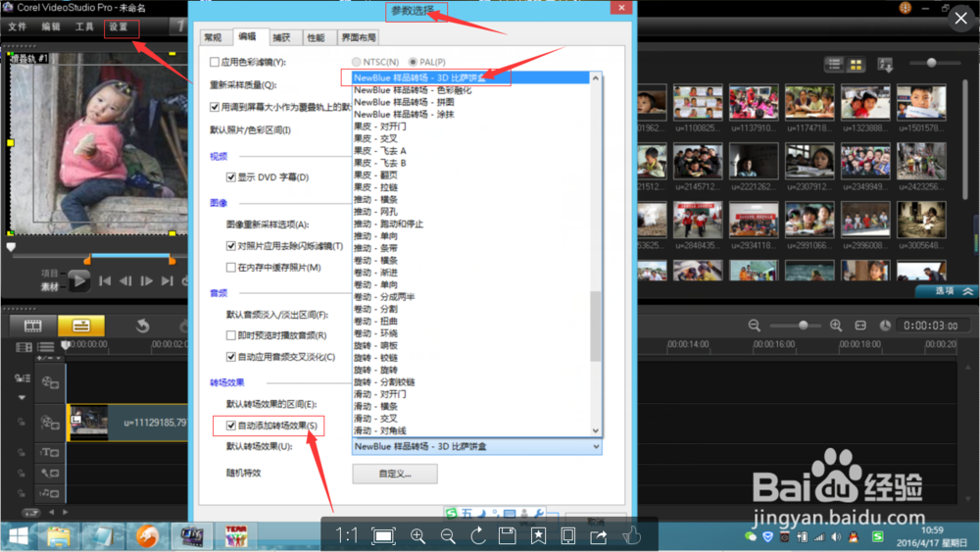Jump to the clip start
The width and height of the screenshot is (980, 552).
pyautogui.click(x=105, y=281)
